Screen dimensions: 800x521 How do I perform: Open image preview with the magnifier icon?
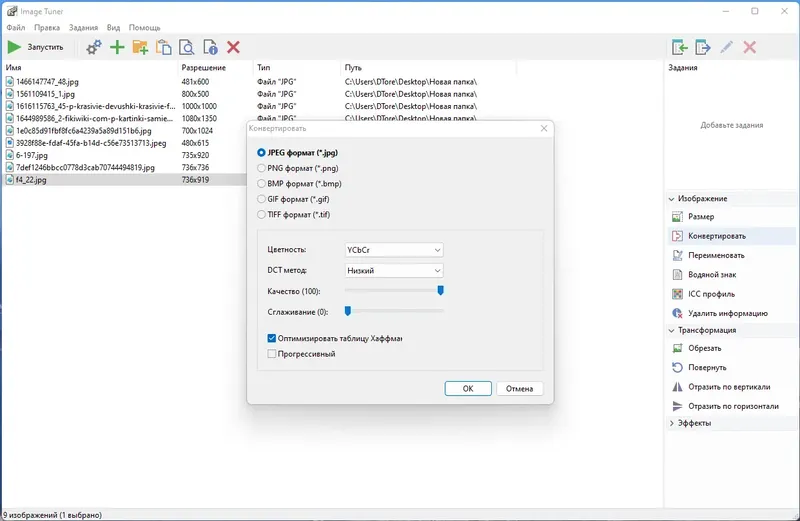187,47
